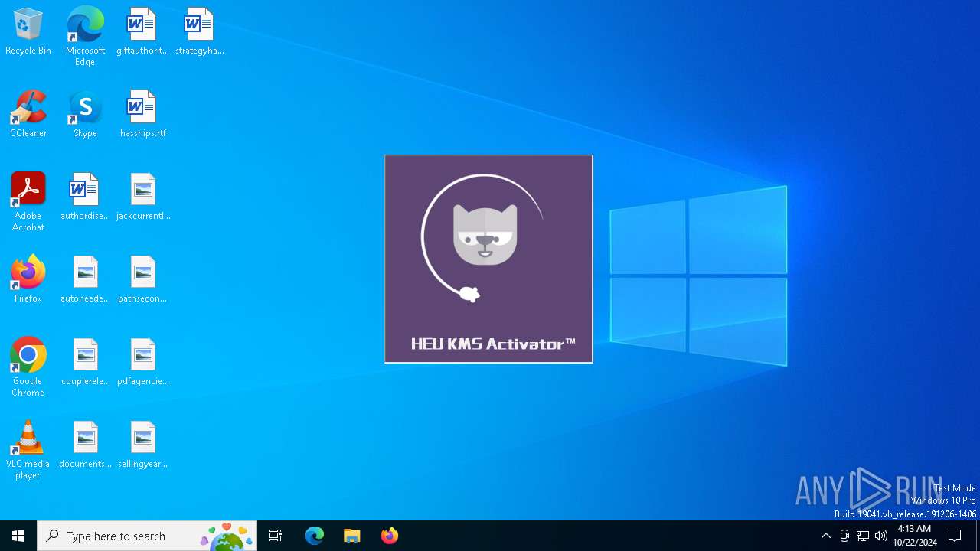Viewport: 980px width, 551px height.
Task: Select the strategyha... Word document
Action: tap(199, 32)
